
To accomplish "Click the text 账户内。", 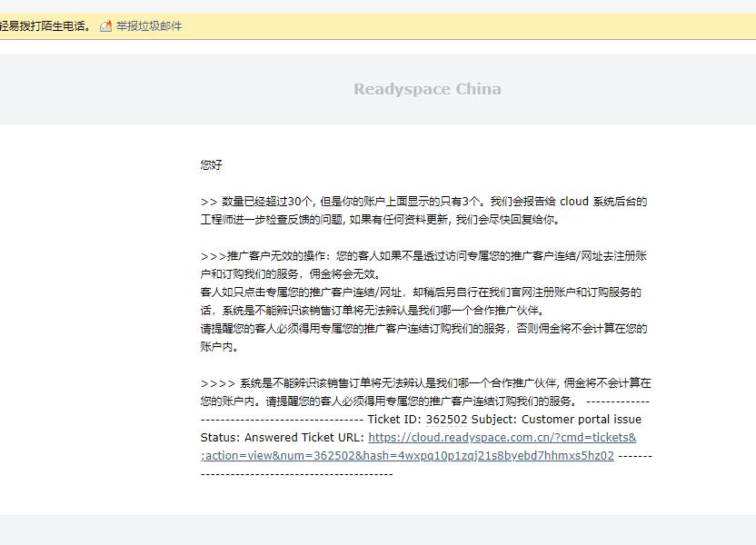I will coord(219,346).
